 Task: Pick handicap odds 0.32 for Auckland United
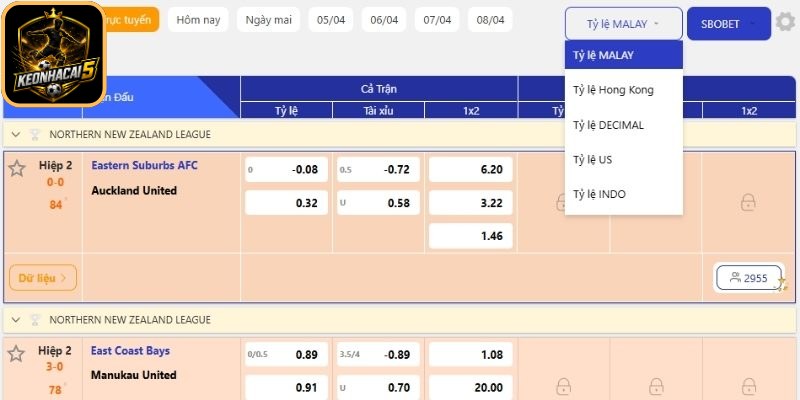(x=286, y=203)
